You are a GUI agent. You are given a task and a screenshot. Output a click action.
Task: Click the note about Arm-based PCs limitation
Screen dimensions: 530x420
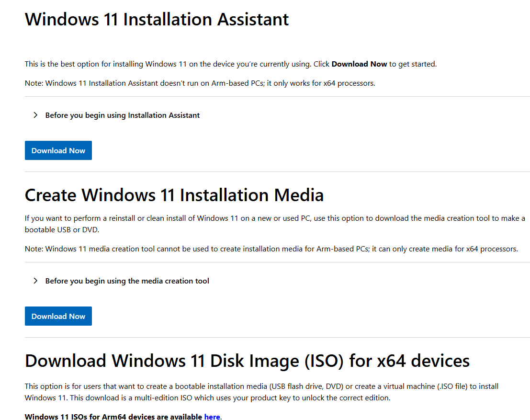pos(200,83)
